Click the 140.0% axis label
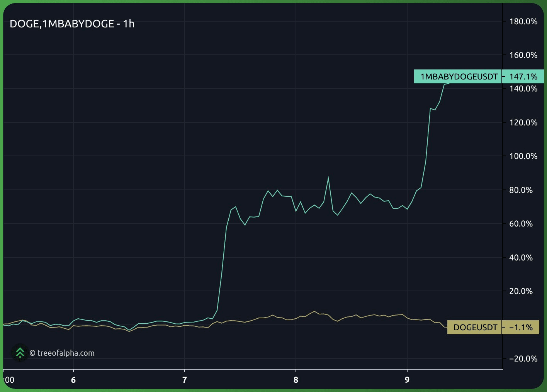Viewport: 547px width, 392px height. 523,89
